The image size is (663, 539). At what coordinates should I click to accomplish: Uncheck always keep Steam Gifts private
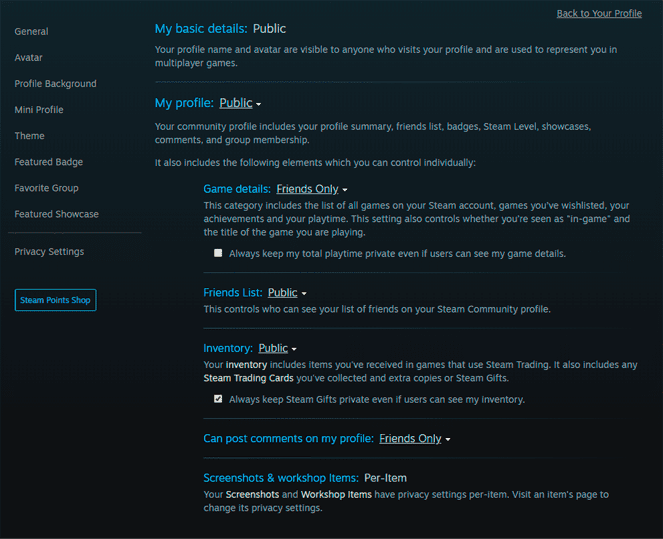(x=218, y=399)
